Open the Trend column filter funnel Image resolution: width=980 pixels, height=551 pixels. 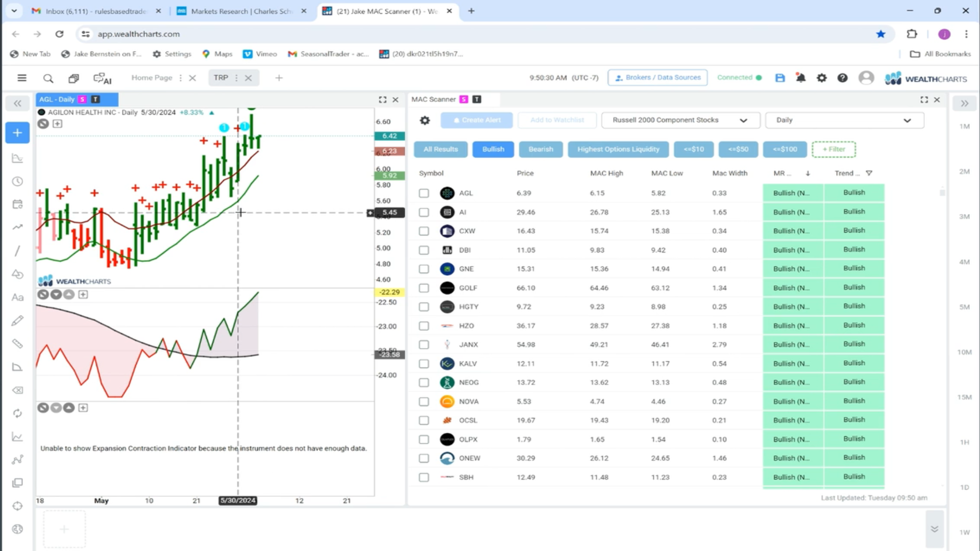coord(869,173)
